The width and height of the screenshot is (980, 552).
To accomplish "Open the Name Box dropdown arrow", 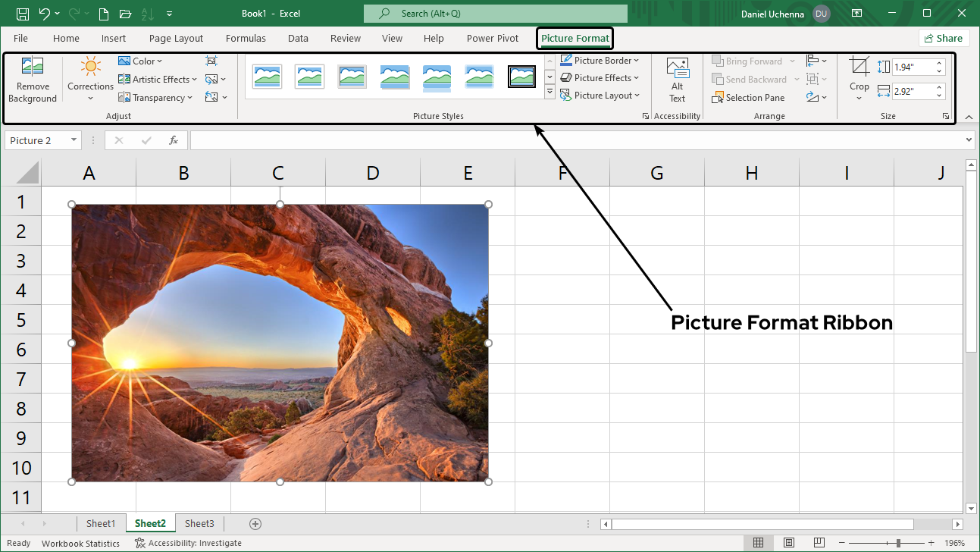I will (x=73, y=140).
